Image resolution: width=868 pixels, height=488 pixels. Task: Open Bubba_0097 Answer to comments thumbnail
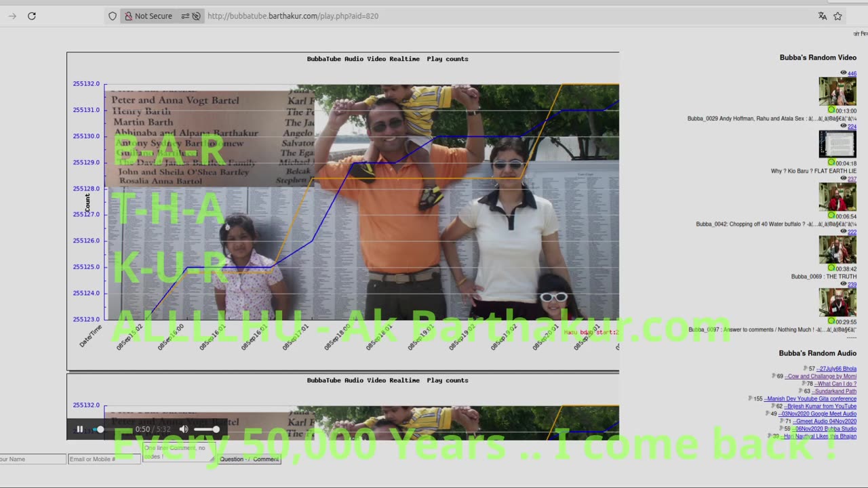[837, 303]
